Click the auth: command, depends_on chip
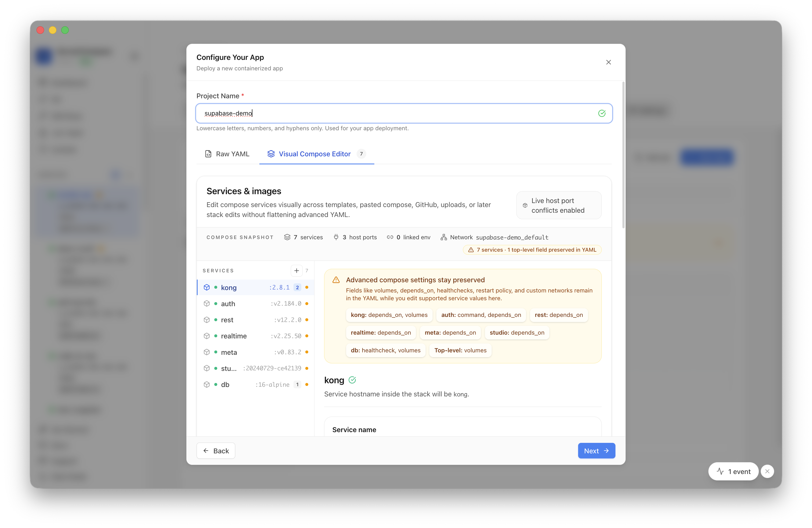Viewport: 812px width, 528px height. point(481,315)
